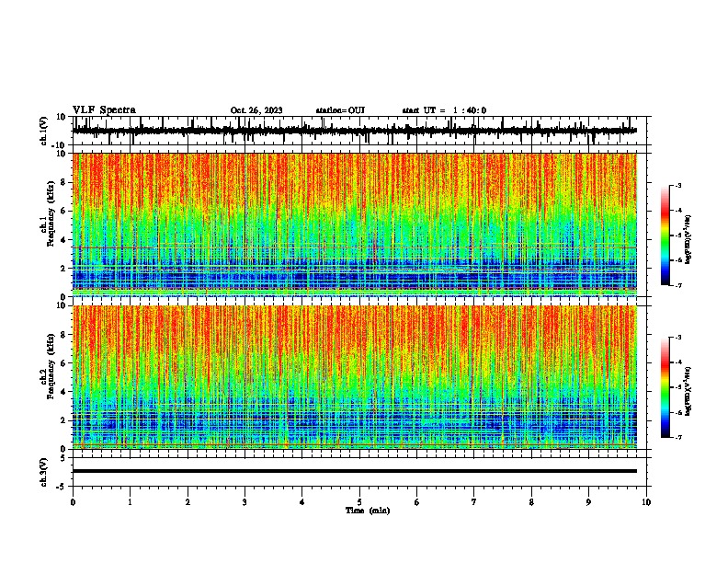Viewport: 728px width, 563px height.
Task: Click the ch.1 color bar "log(PSD)" label
Action: pos(688,239)
